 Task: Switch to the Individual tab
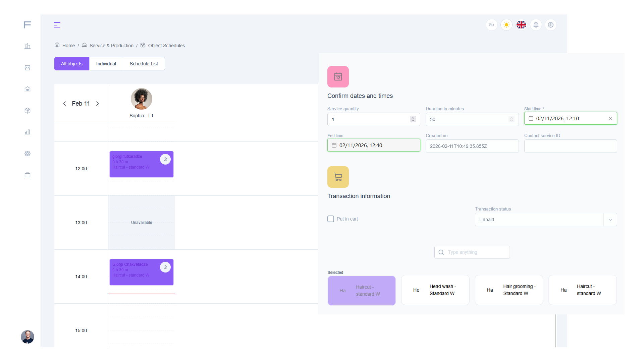point(106,64)
